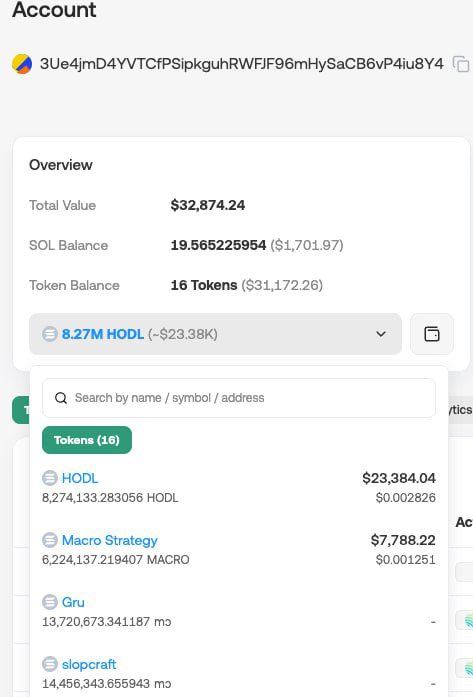Image resolution: width=473 pixels, height=697 pixels.
Task: Click the chevron arrow on token selector
Action: click(x=381, y=334)
